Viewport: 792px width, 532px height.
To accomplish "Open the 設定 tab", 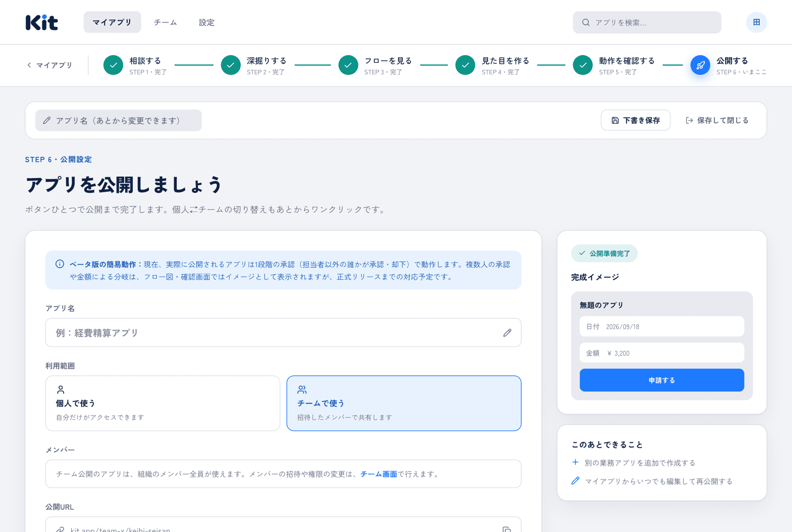I will [x=206, y=22].
